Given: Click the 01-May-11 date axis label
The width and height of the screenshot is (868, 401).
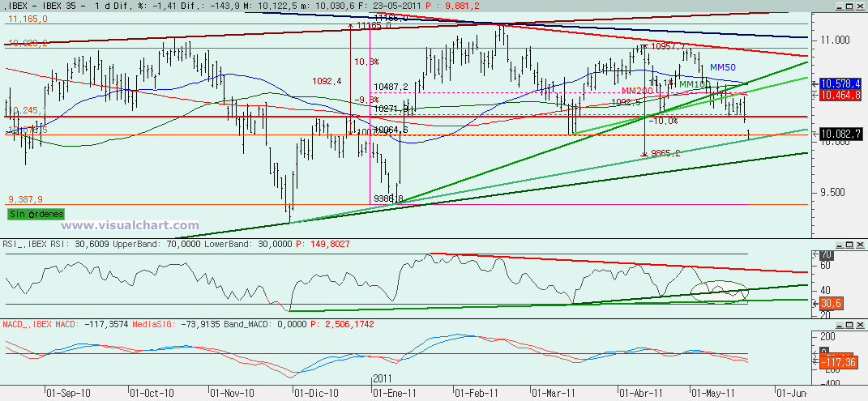Looking at the screenshot, I should pyautogui.click(x=715, y=393).
